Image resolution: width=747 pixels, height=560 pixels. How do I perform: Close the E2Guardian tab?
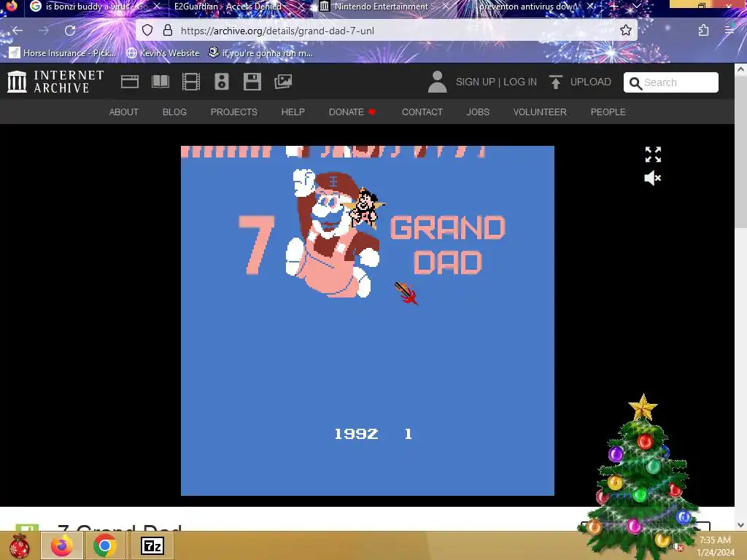click(301, 6)
